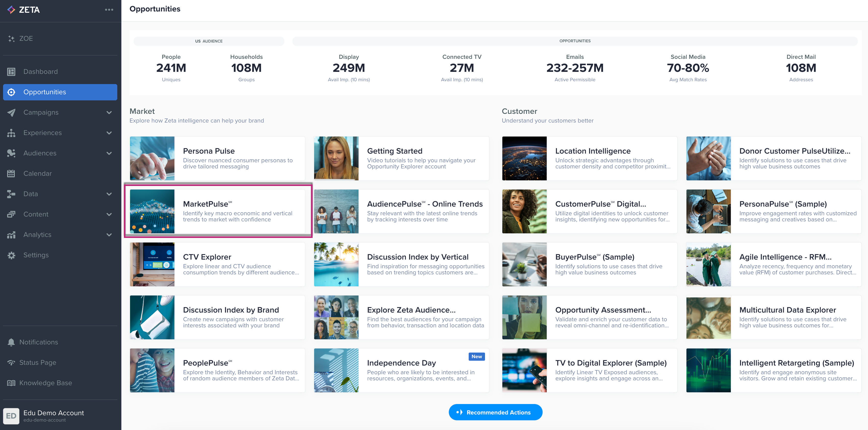Expand the Audiences menu chevron
Image resolution: width=868 pixels, height=430 pixels.
(x=109, y=153)
